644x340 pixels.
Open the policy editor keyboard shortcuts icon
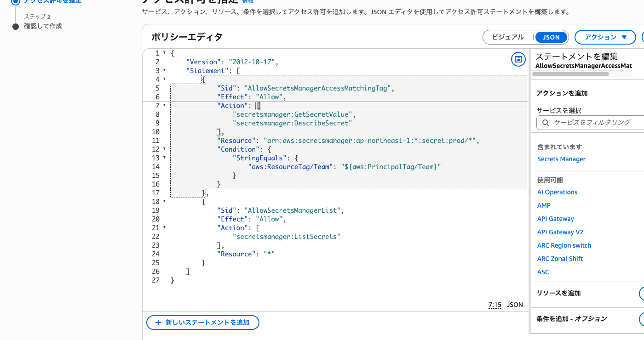click(518, 59)
